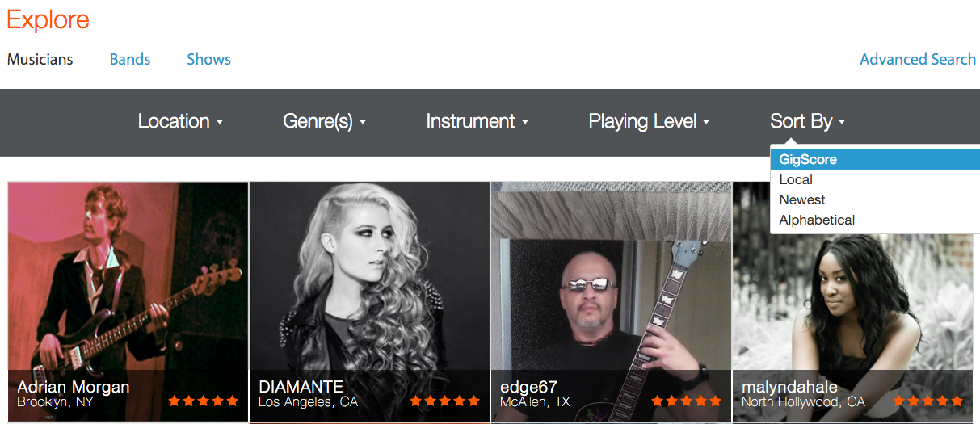The image size is (980, 424).
Task: Click Adrian Morgan's five-star rating
Action: (x=204, y=401)
